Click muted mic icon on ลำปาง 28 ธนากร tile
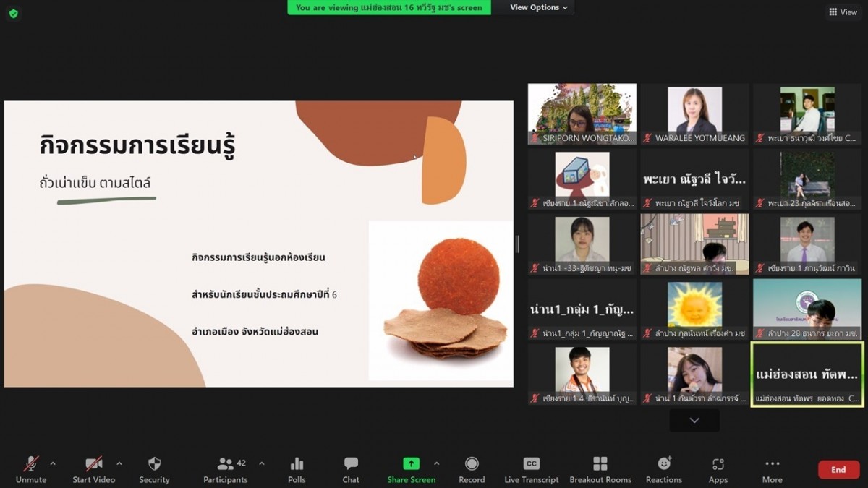 pos(761,333)
